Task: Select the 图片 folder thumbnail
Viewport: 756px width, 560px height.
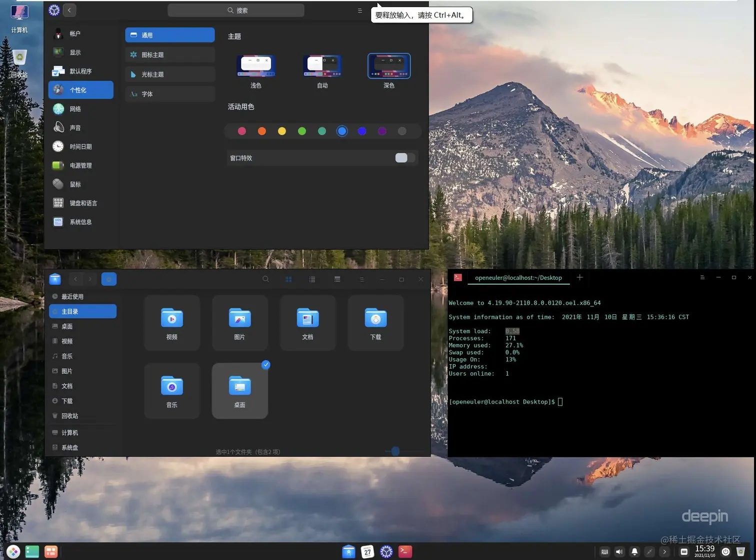Action: (240, 323)
